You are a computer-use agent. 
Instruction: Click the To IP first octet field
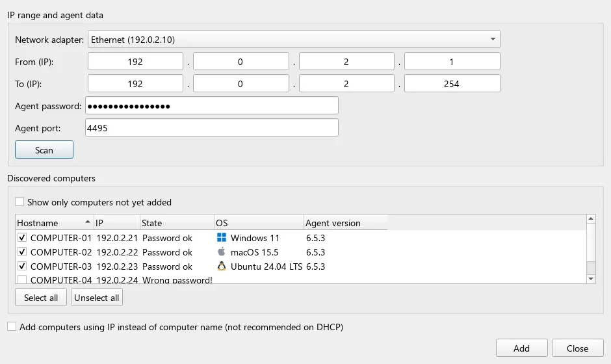tap(135, 84)
